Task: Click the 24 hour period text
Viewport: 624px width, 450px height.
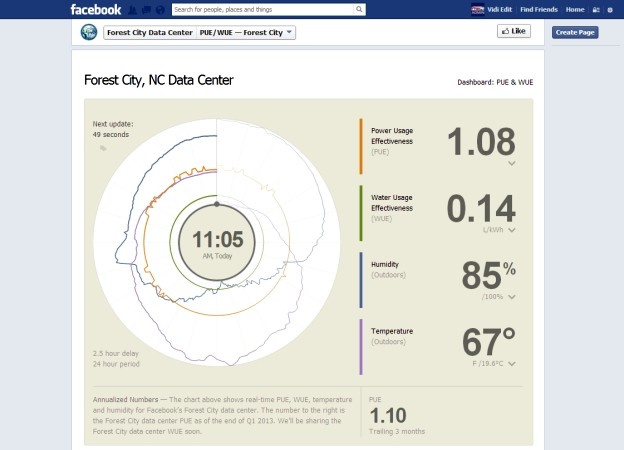Action: coord(116,364)
